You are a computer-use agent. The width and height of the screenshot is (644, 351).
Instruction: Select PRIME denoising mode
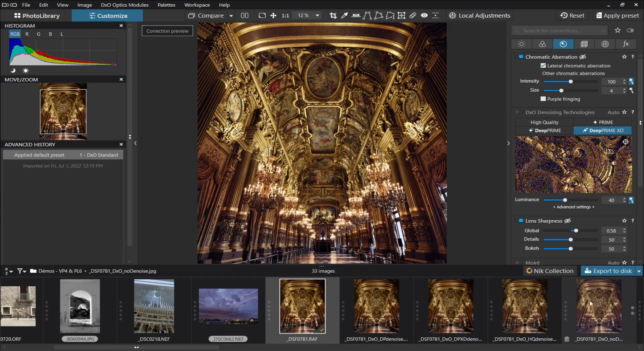pos(603,122)
